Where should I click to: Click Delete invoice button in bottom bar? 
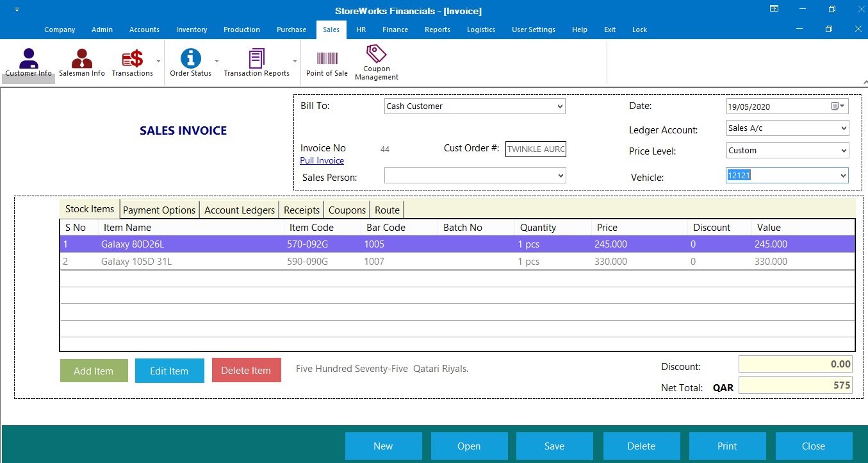pyautogui.click(x=641, y=446)
